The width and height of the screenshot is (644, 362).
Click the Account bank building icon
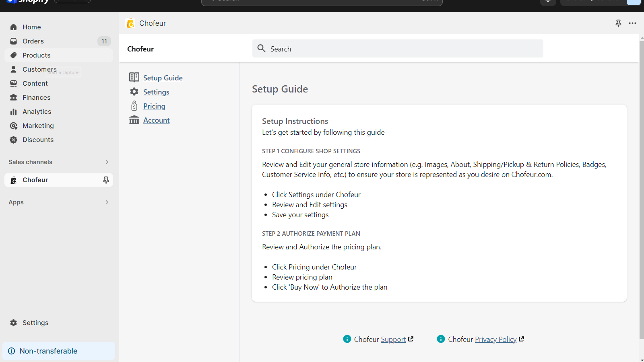134,120
